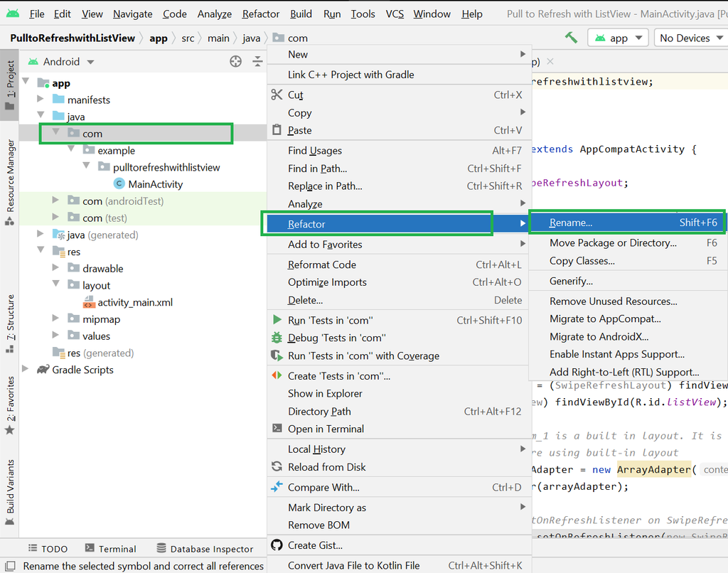Screen dimensions: 728x573
Task: Expand the drawable folder
Action: (56, 269)
